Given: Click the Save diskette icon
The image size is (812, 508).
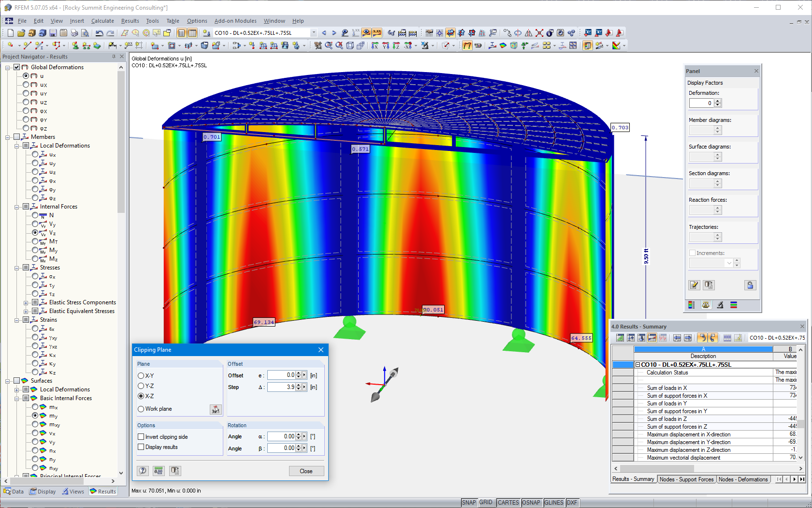Looking at the screenshot, I should 53,33.
